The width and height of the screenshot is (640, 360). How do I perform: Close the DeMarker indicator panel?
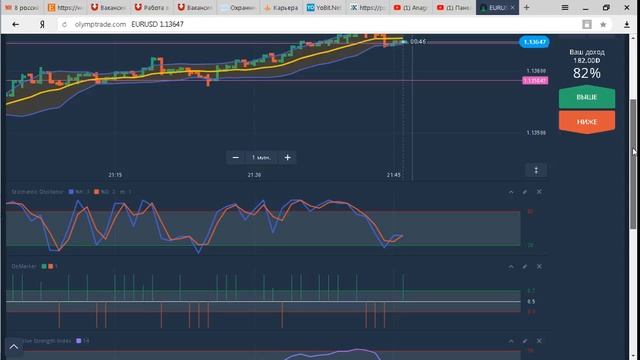coord(539,267)
